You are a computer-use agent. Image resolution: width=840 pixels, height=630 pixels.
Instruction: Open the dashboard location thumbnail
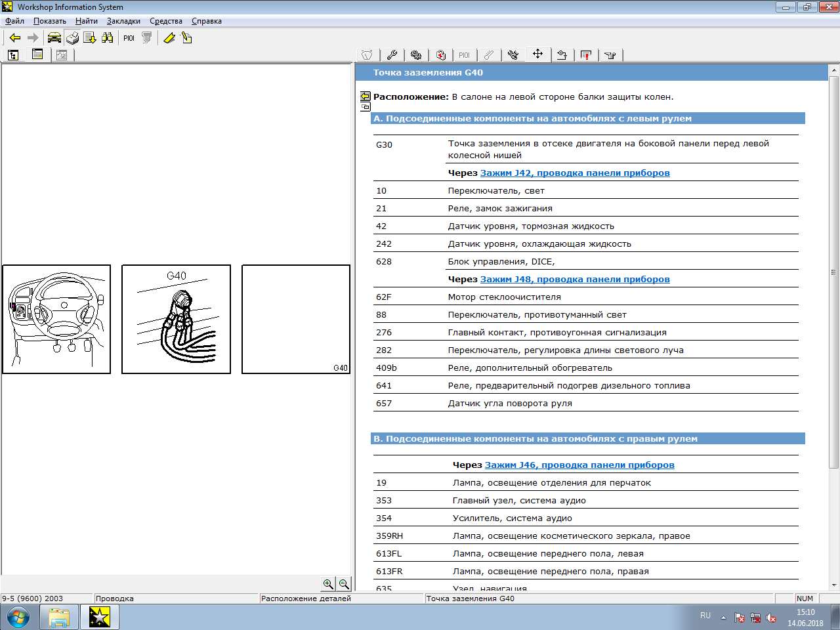(x=56, y=320)
